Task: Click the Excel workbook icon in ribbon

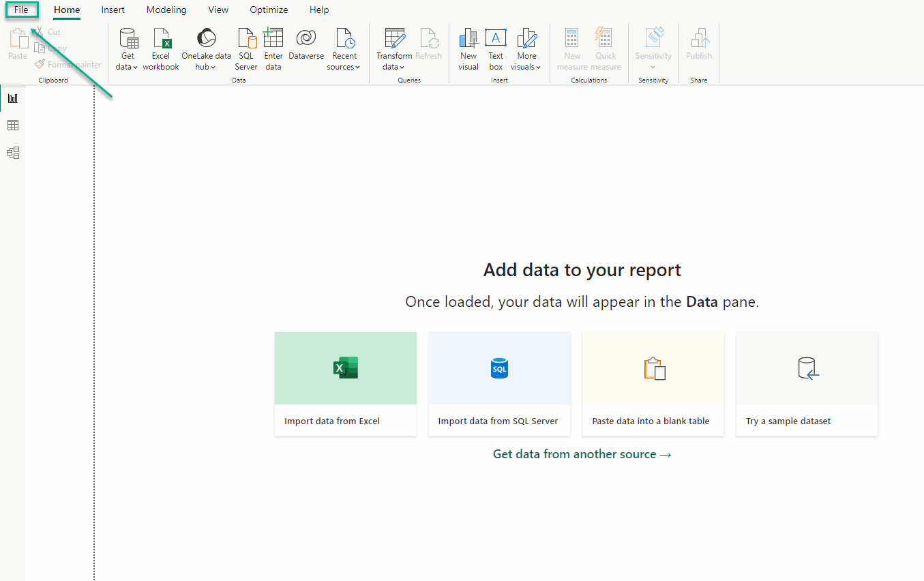Action: coord(161,40)
